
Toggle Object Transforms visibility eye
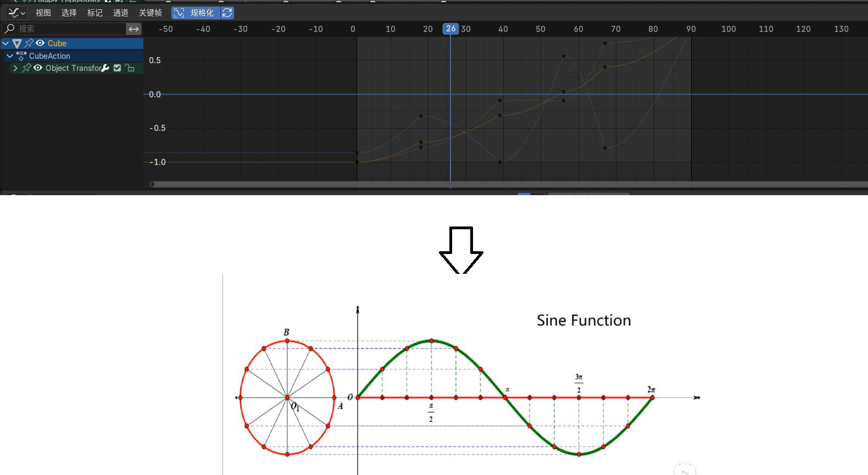click(38, 68)
